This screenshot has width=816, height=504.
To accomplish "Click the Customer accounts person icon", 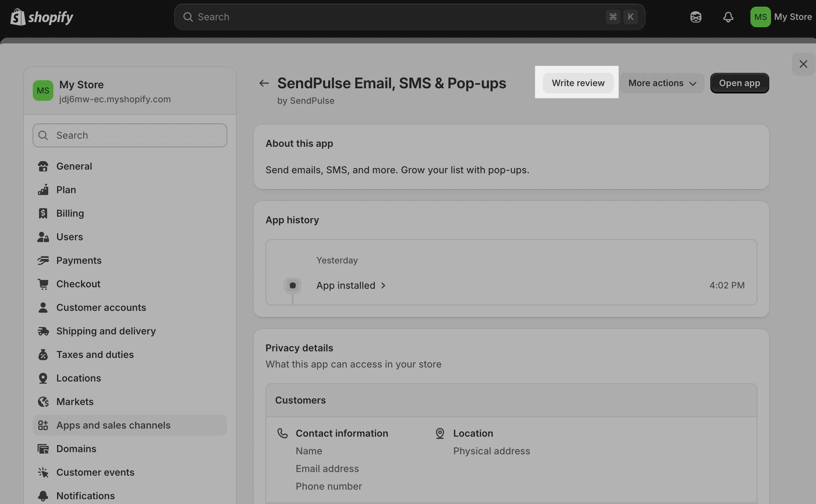I will tap(43, 308).
